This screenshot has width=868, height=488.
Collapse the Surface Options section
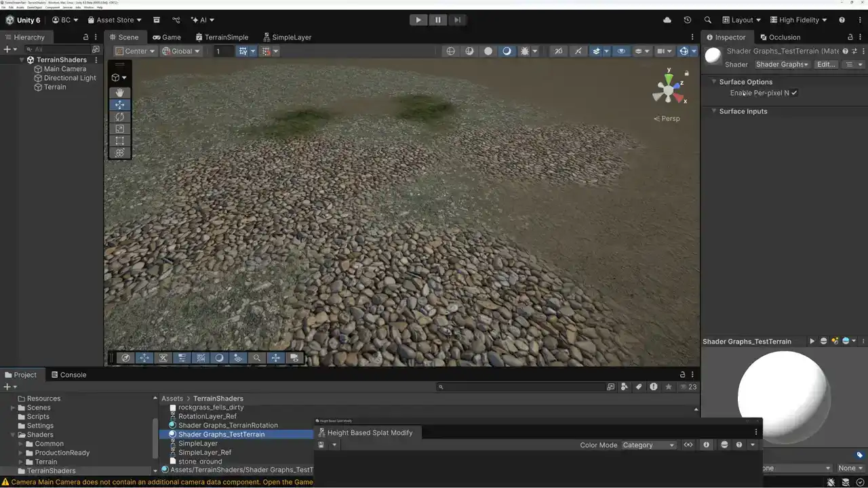pyautogui.click(x=714, y=82)
